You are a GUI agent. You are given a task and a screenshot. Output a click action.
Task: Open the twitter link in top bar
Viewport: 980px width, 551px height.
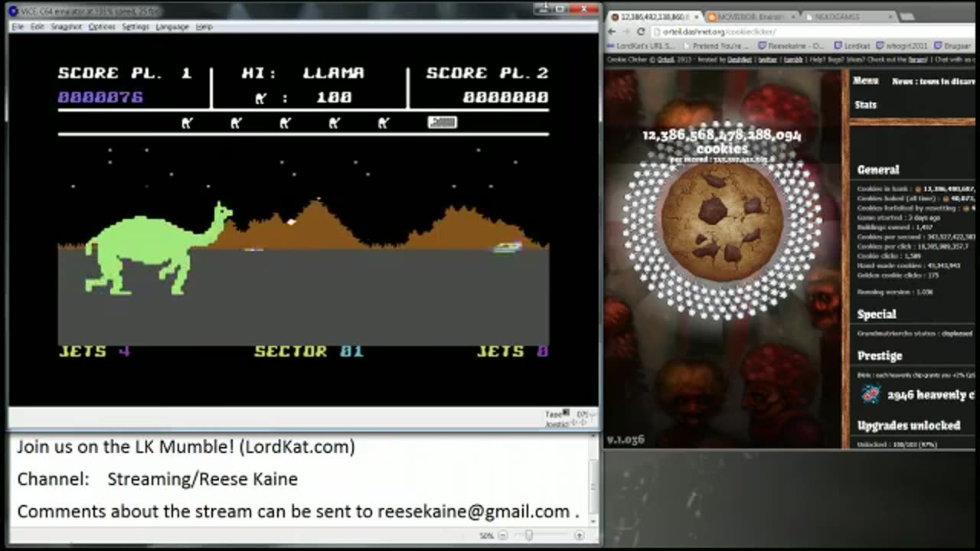(768, 59)
